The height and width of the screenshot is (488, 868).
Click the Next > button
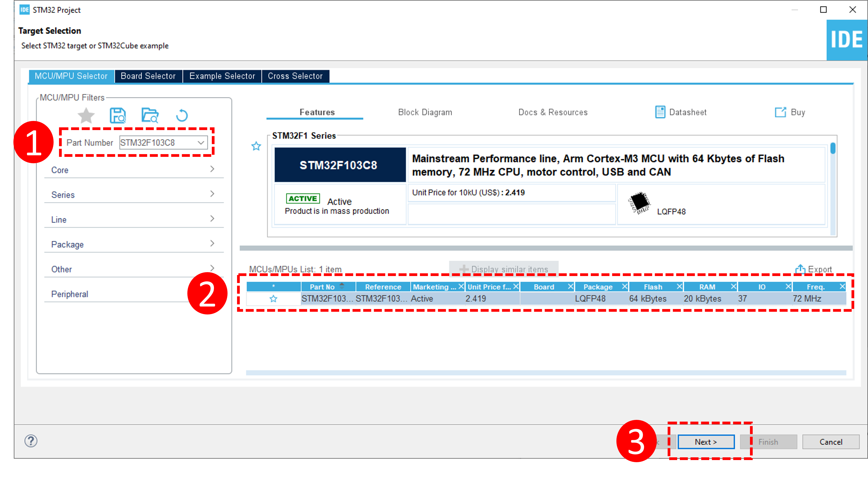[x=706, y=442]
